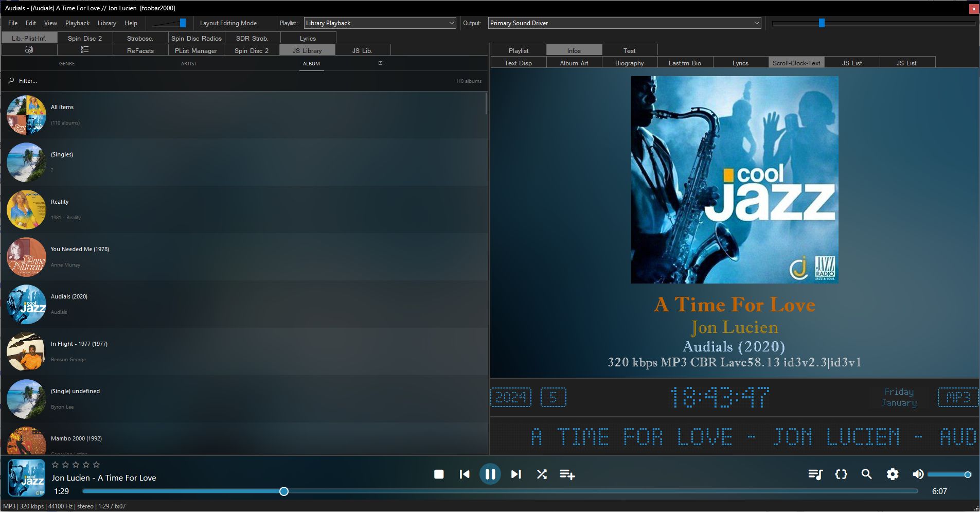
Task: Switch to the Test tab
Action: (x=630, y=50)
